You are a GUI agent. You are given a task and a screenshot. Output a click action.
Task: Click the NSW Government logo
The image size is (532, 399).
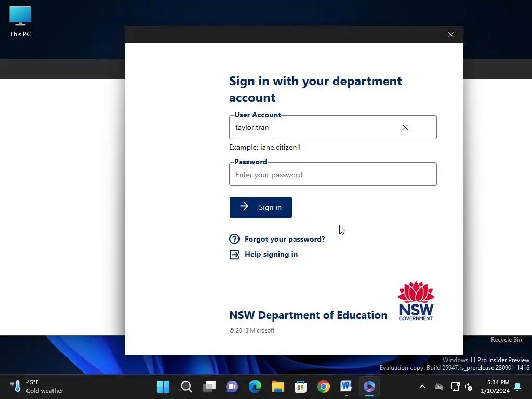[416, 301]
